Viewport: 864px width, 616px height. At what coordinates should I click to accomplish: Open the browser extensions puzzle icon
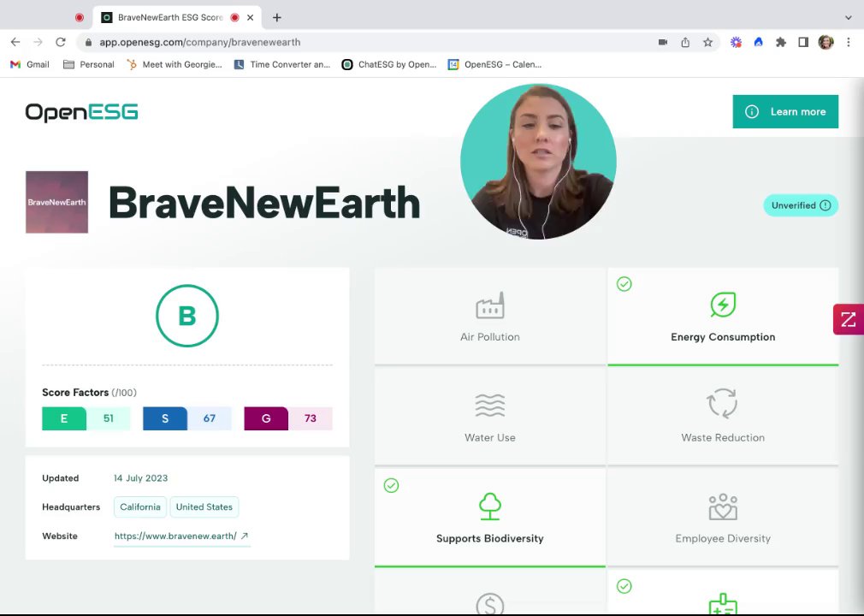[x=781, y=43]
